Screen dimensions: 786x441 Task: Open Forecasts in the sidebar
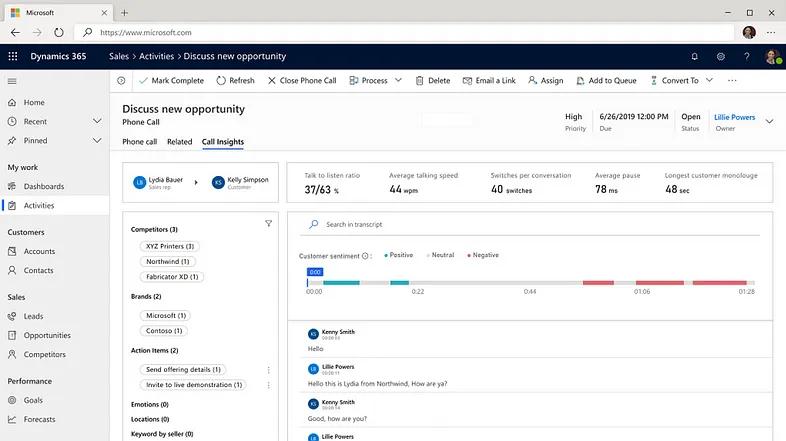(55, 419)
